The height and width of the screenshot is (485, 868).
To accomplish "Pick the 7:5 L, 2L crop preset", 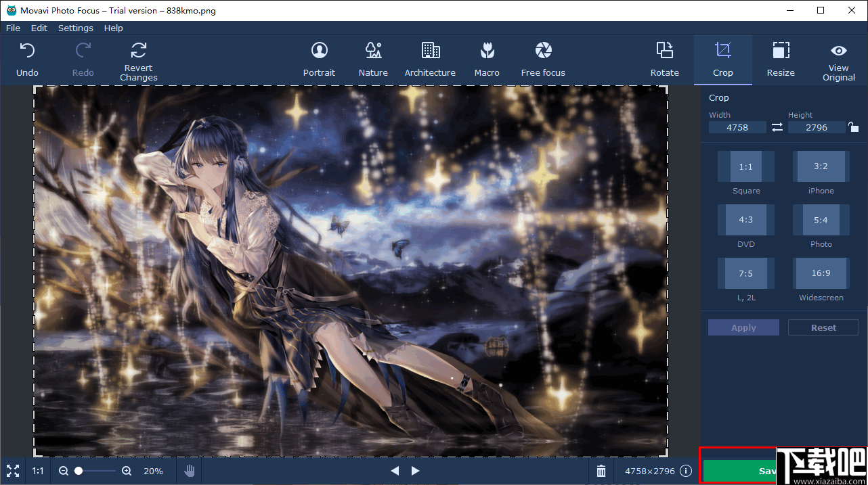I will coord(746,273).
